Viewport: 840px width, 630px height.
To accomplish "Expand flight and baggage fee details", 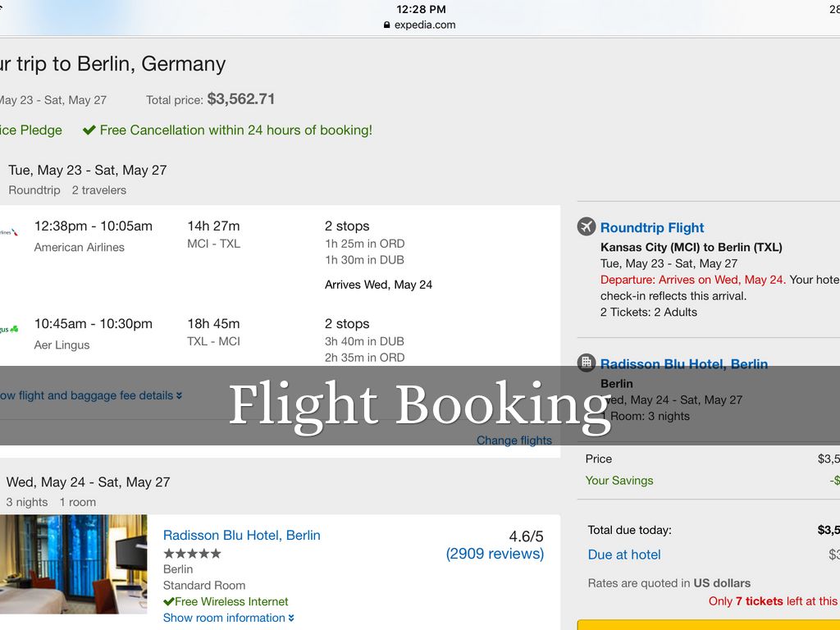I will (x=89, y=395).
